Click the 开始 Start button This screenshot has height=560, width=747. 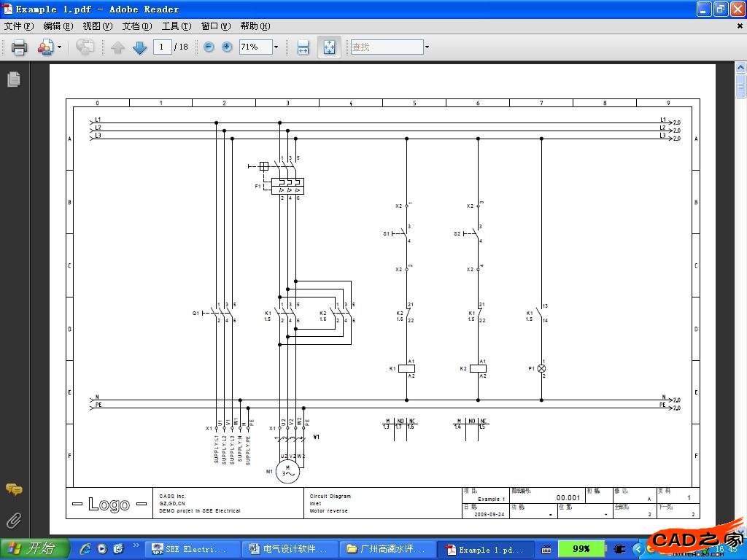click(x=34, y=549)
